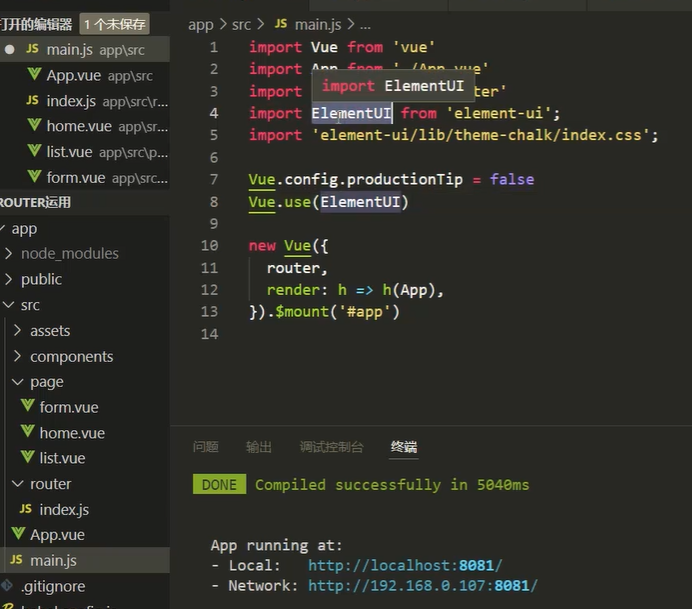The height and width of the screenshot is (609, 692).
Task: Click the JS icon of index.js under router folder
Action: coord(26,509)
